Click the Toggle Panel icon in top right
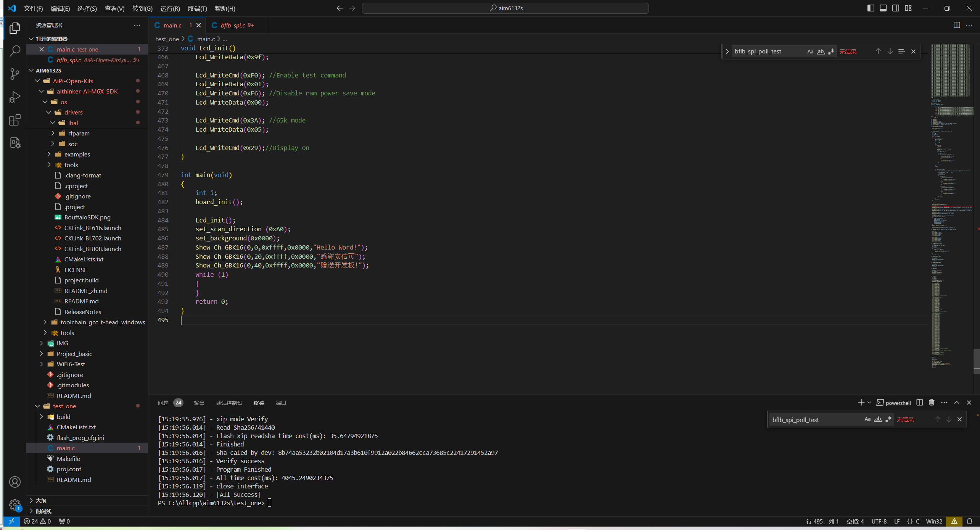This screenshot has width=980, height=530. (x=882, y=8)
